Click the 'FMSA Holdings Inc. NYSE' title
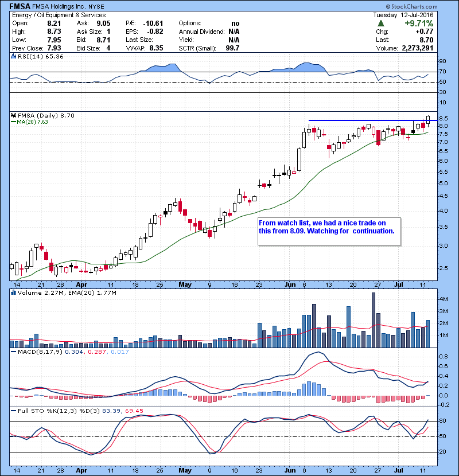This screenshot has height=476, width=459. pyautogui.click(x=68, y=6)
